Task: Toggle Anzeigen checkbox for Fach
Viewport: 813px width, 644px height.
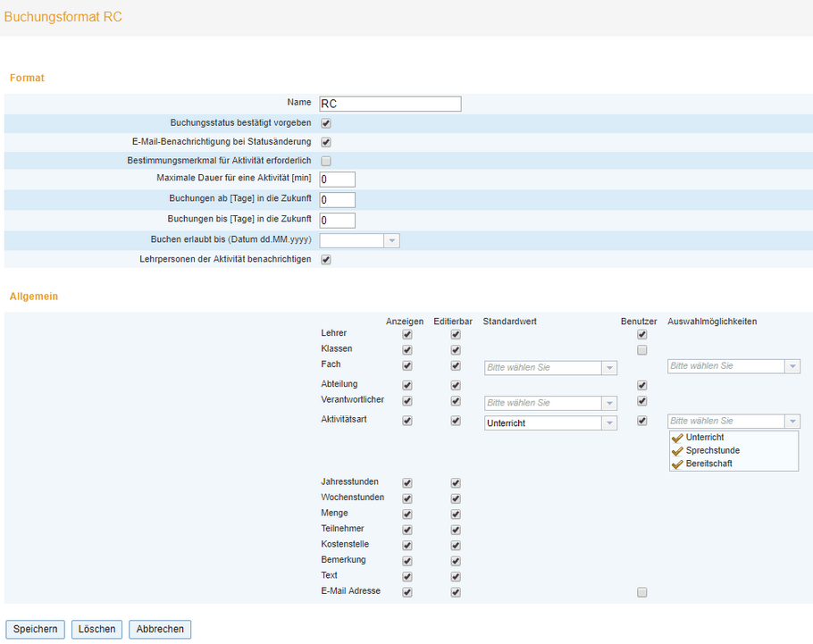Action: 407,365
